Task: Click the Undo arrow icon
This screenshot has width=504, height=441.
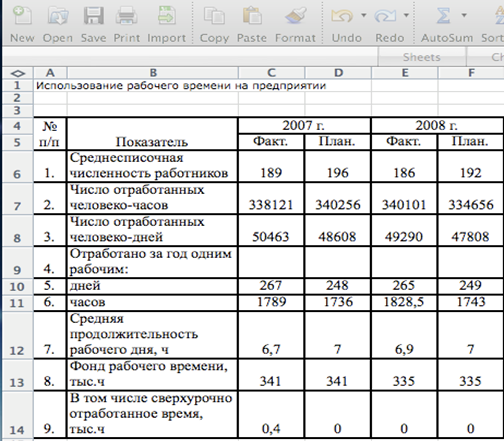Action: pyautogui.click(x=342, y=15)
